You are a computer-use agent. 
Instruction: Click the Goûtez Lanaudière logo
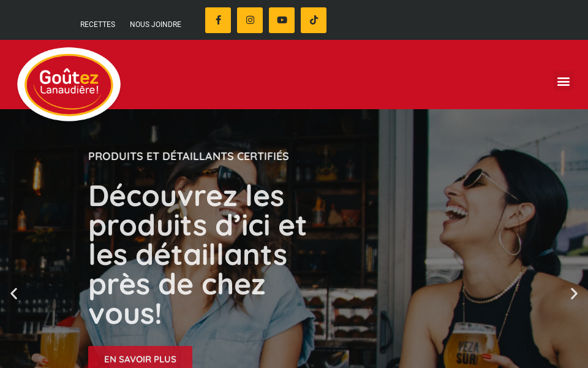69,84
